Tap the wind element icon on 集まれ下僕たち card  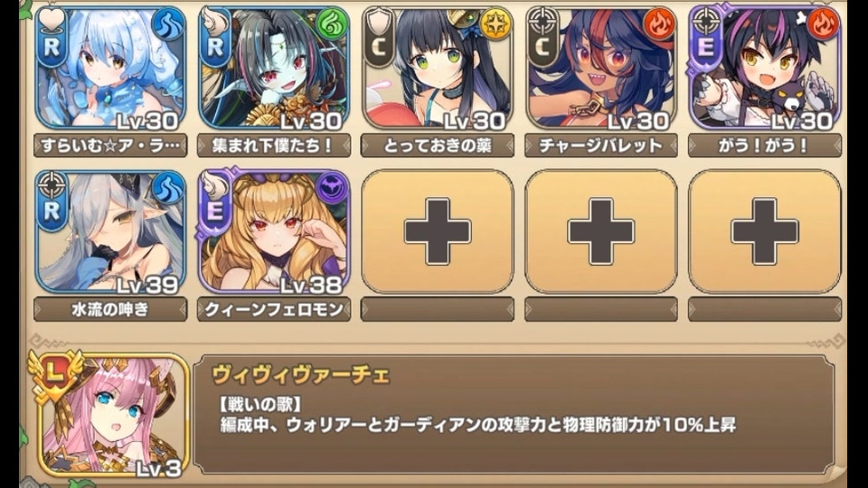point(332,24)
